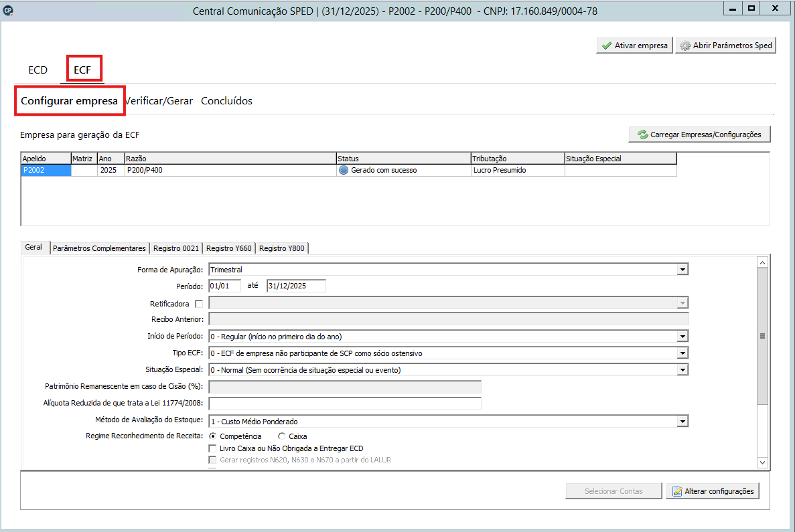The height and width of the screenshot is (532, 795).
Task: Open the Registro Y800 tab
Action: tap(282, 248)
